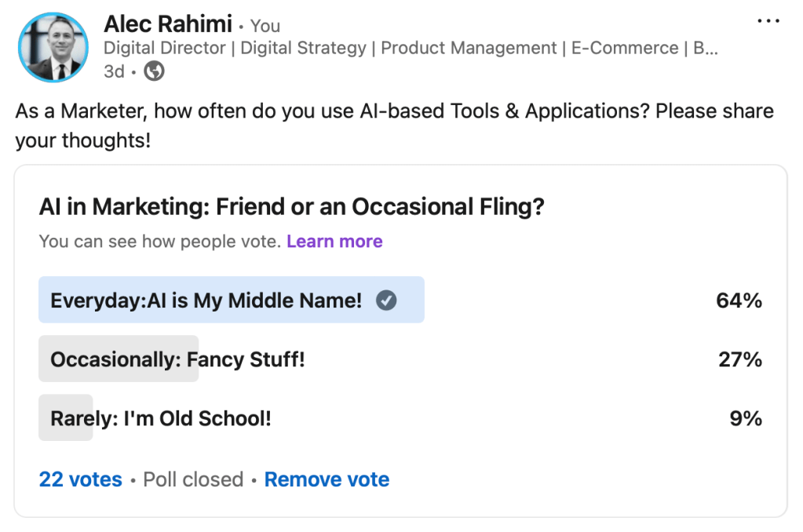Open the three-dot post options menu

[x=768, y=21]
